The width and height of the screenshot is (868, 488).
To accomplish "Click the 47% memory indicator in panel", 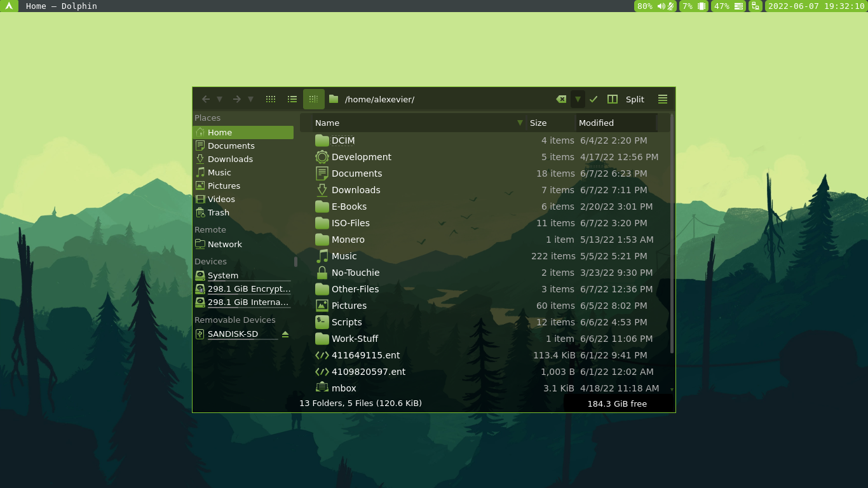I will pyautogui.click(x=729, y=6).
